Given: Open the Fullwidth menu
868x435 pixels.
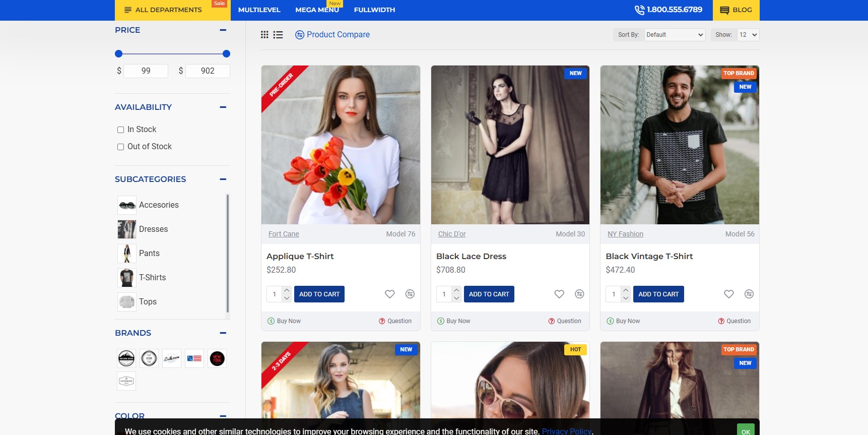Looking at the screenshot, I should click(x=374, y=10).
